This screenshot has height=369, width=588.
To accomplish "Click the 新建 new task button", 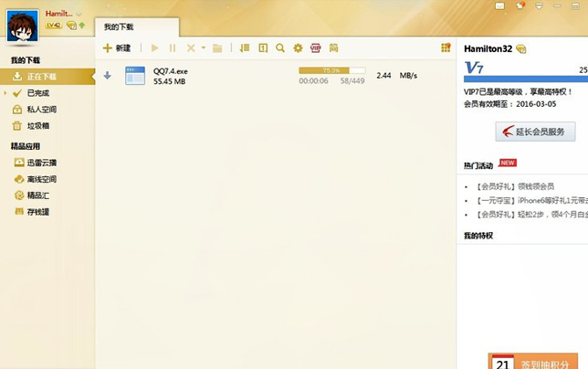I will coord(117,48).
